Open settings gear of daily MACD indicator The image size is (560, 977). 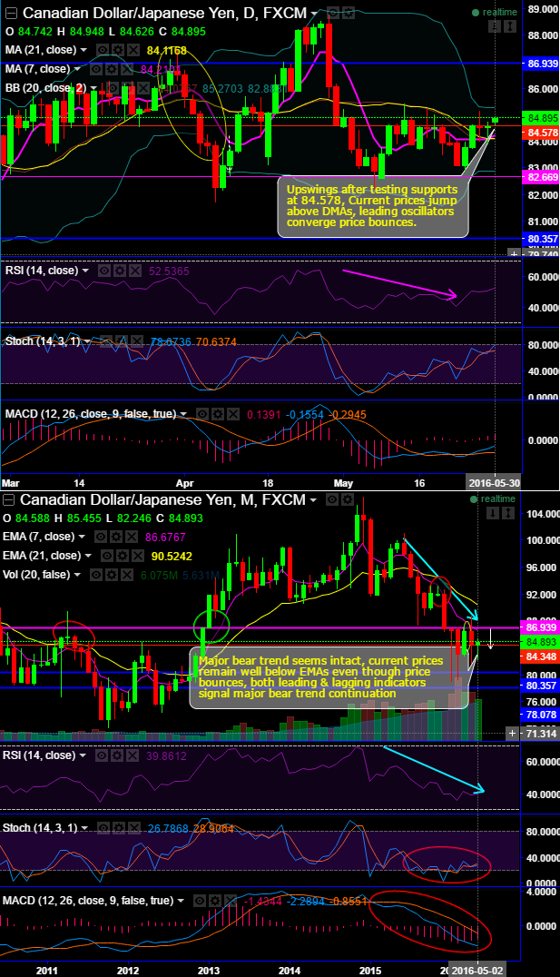coord(218,414)
